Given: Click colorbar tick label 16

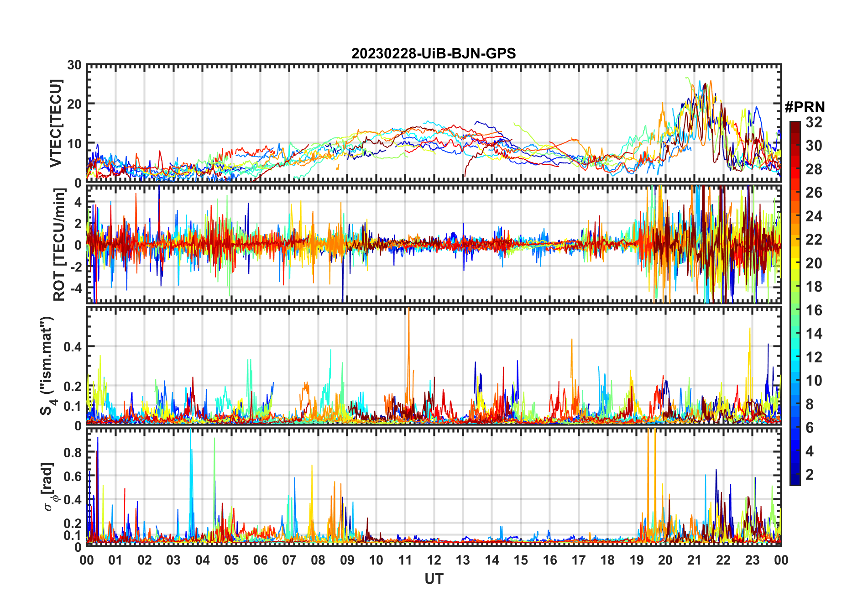Looking at the screenshot, I should [814, 310].
